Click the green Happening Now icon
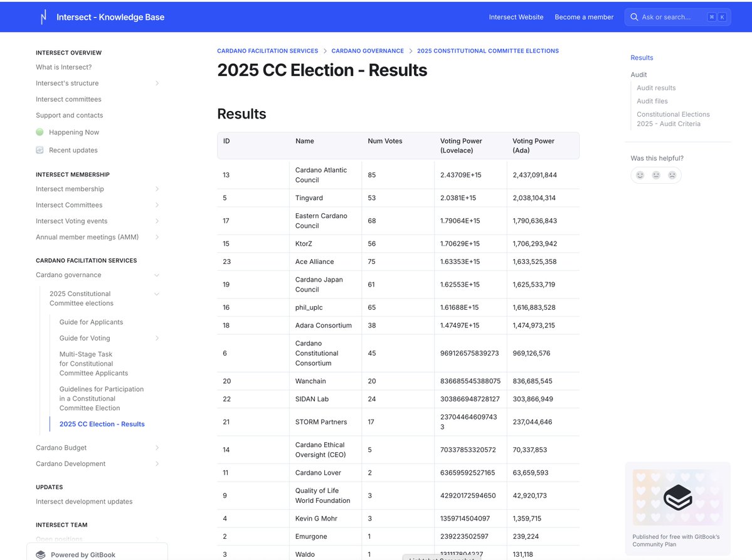 pos(40,132)
